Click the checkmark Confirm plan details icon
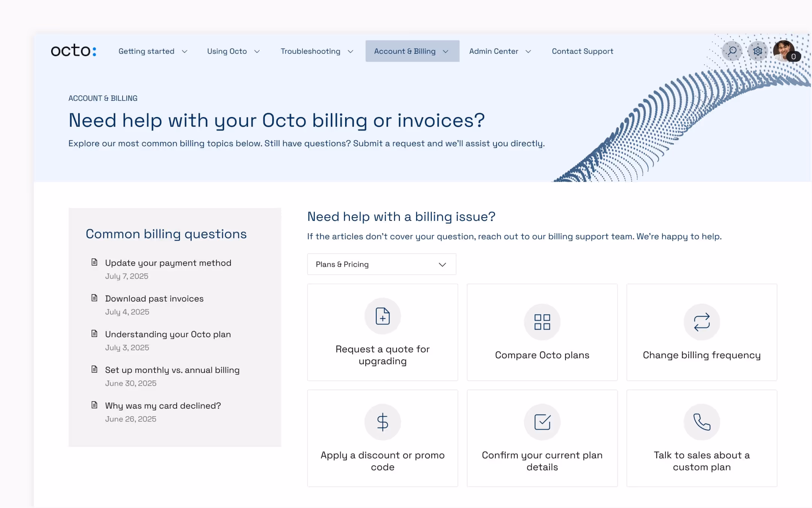 click(x=542, y=422)
